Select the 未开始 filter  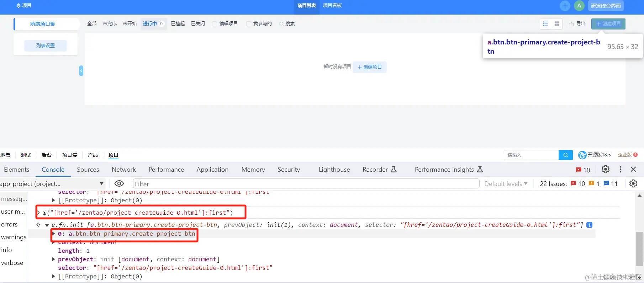pyautogui.click(x=130, y=24)
